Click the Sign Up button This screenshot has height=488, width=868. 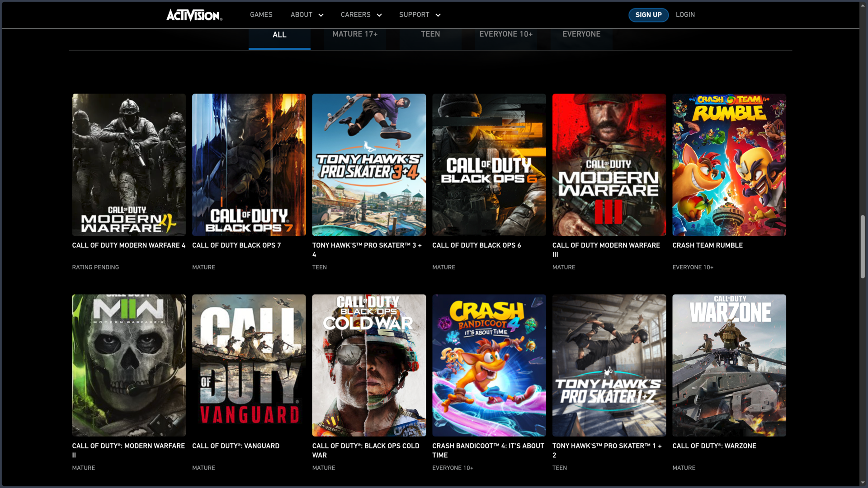pos(649,15)
